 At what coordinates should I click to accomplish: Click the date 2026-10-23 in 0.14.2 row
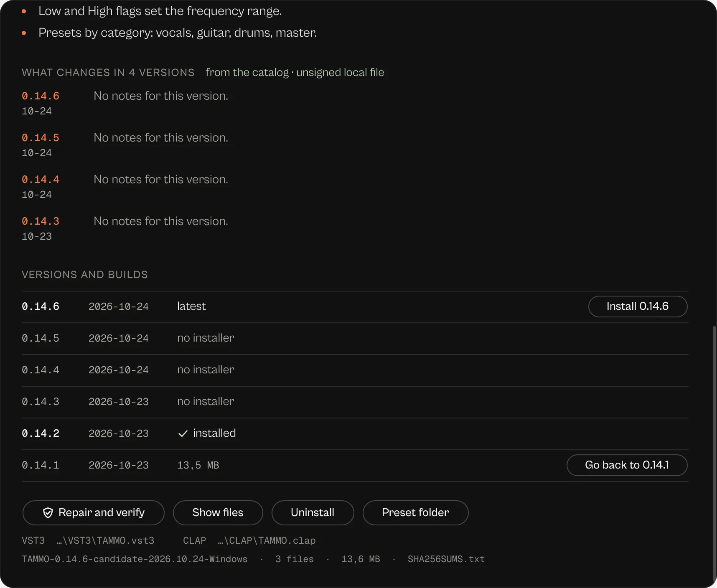(x=119, y=433)
